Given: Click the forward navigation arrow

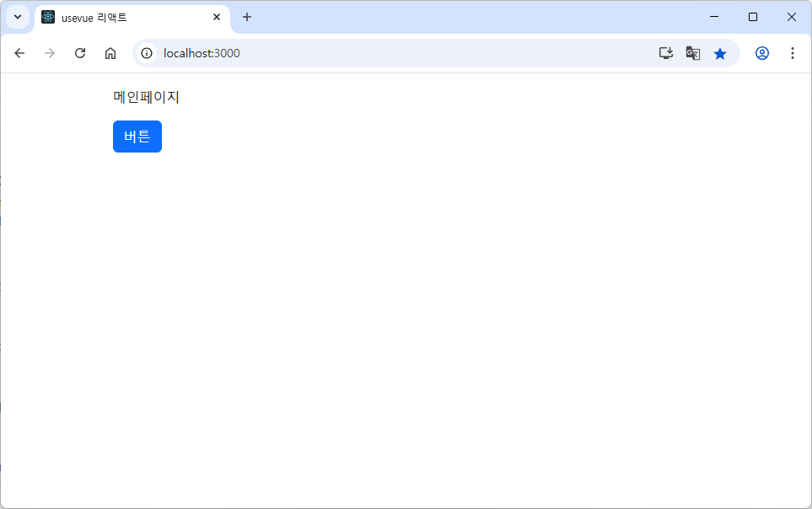Looking at the screenshot, I should coord(50,53).
